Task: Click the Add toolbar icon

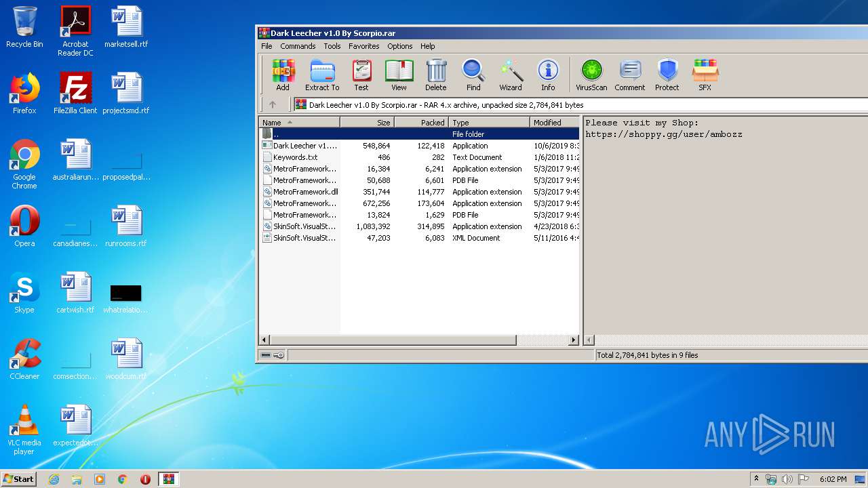Action: 283,75
